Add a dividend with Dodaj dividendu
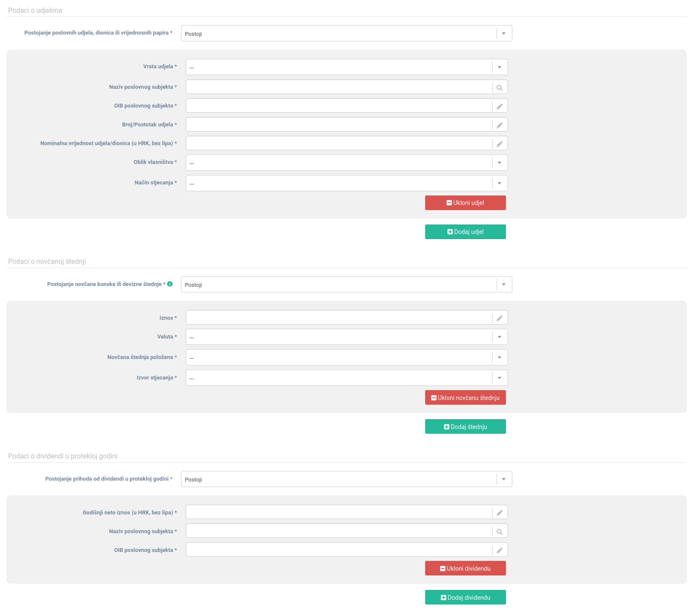This screenshot has width=693, height=616. (465, 597)
